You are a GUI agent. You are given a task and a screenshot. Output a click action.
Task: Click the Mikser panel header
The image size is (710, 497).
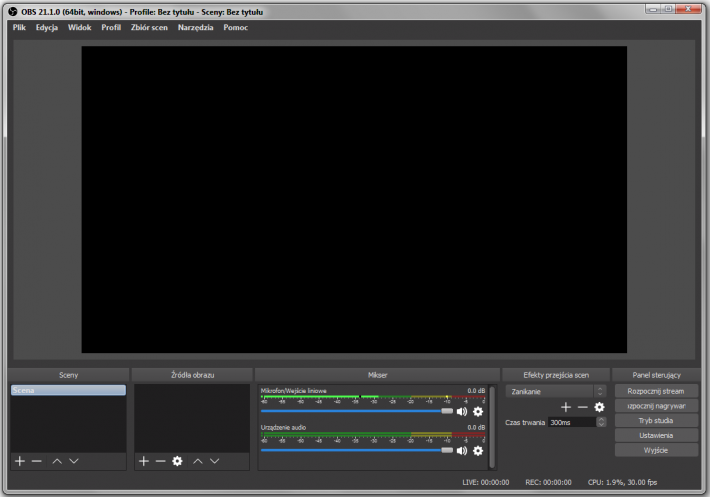pyautogui.click(x=378, y=375)
